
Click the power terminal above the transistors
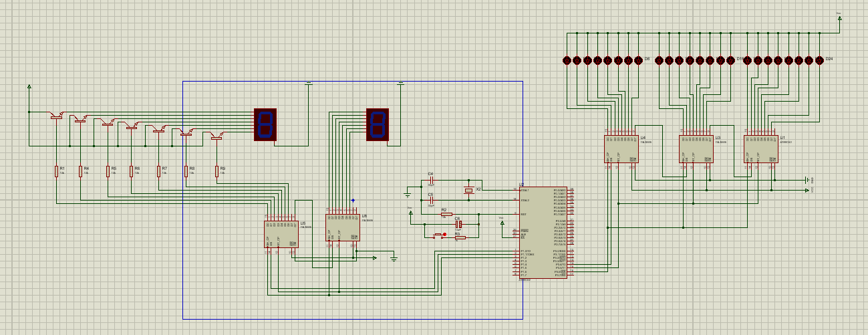tap(29, 88)
